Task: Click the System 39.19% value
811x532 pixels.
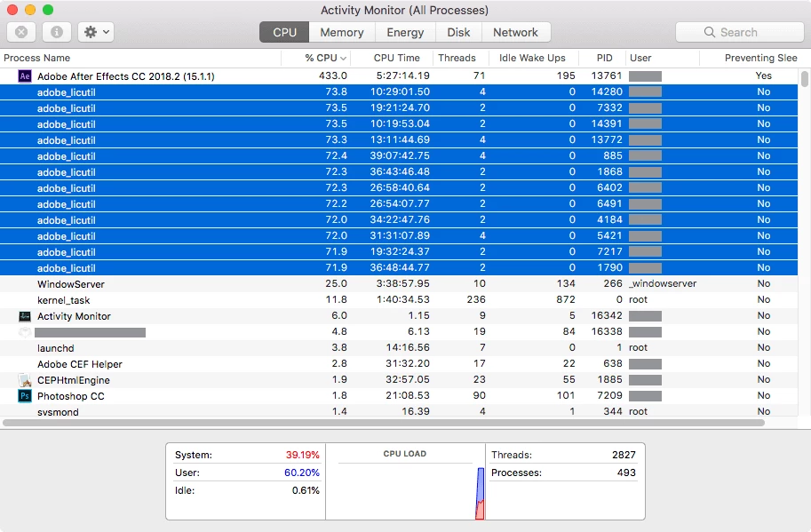Action: [303, 455]
